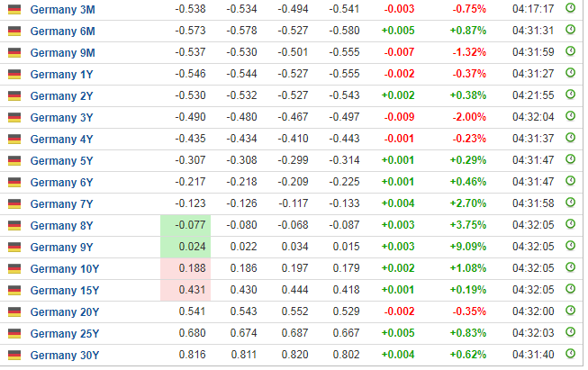588x370 pixels.
Task: Select the yield value 0.541
Action: point(192,311)
